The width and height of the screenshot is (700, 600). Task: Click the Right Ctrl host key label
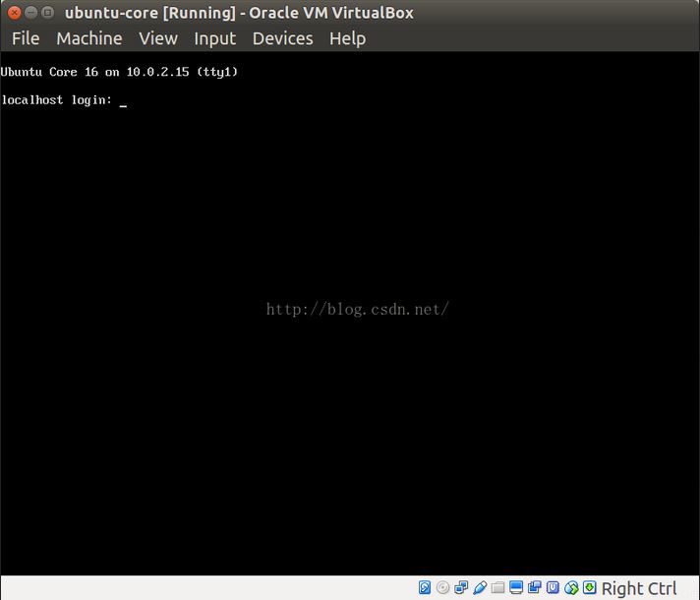pos(639,588)
